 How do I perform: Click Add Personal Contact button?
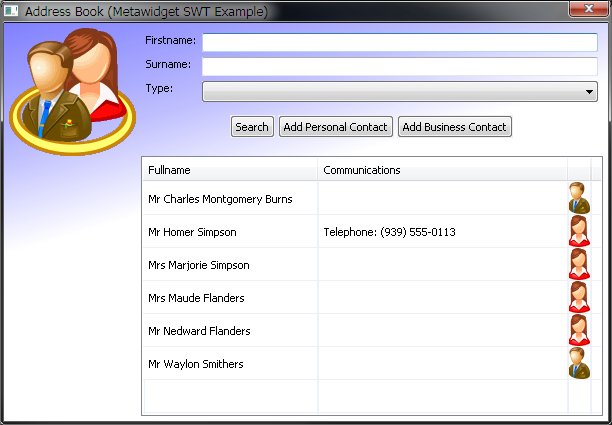[335, 127]
